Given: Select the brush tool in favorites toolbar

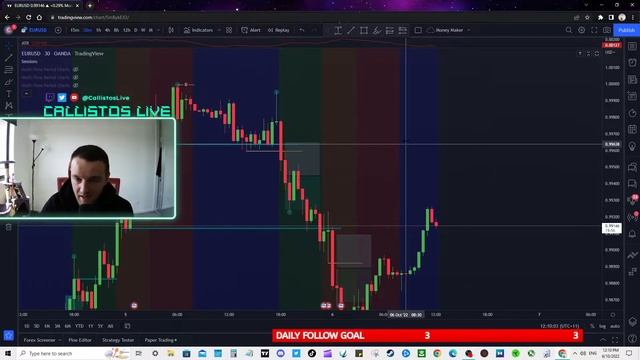Looking at the screenshot, I should tap(377, 30).
